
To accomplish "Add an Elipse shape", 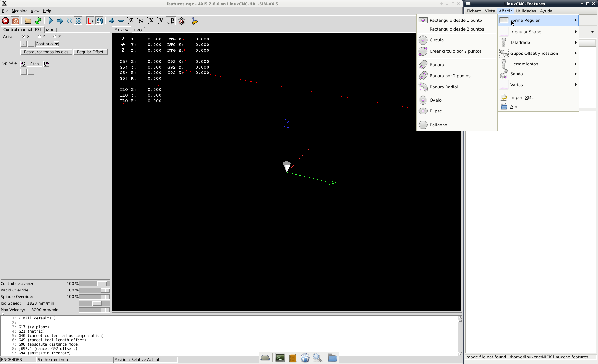I will click(x=457, y=111).
